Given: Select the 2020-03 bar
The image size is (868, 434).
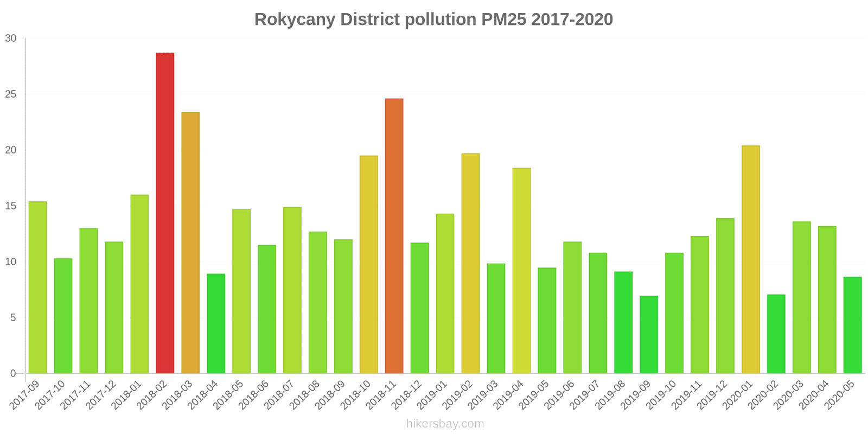Looking at the screenshot, I should coord(801,297).
